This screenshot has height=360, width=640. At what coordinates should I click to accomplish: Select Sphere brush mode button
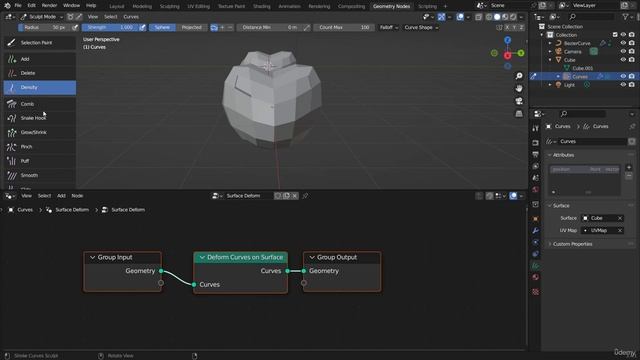[x=162, y=27]
